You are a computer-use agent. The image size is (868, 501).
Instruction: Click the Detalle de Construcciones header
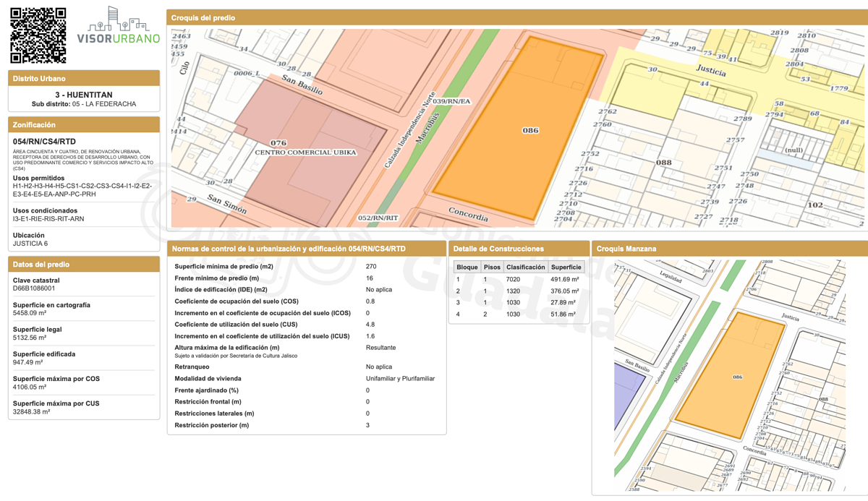pyautogui.click(x=519, y=249)
